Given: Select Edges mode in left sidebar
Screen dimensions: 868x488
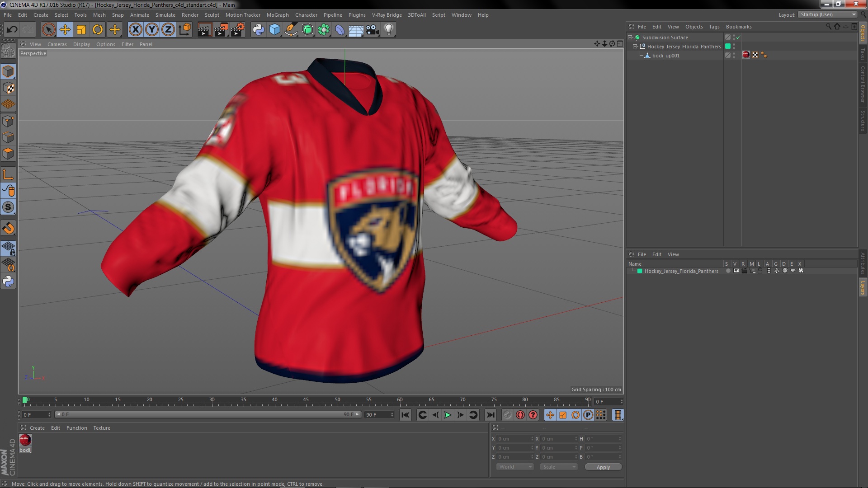Looking at the screenshot, I should (x=8, y=137).
